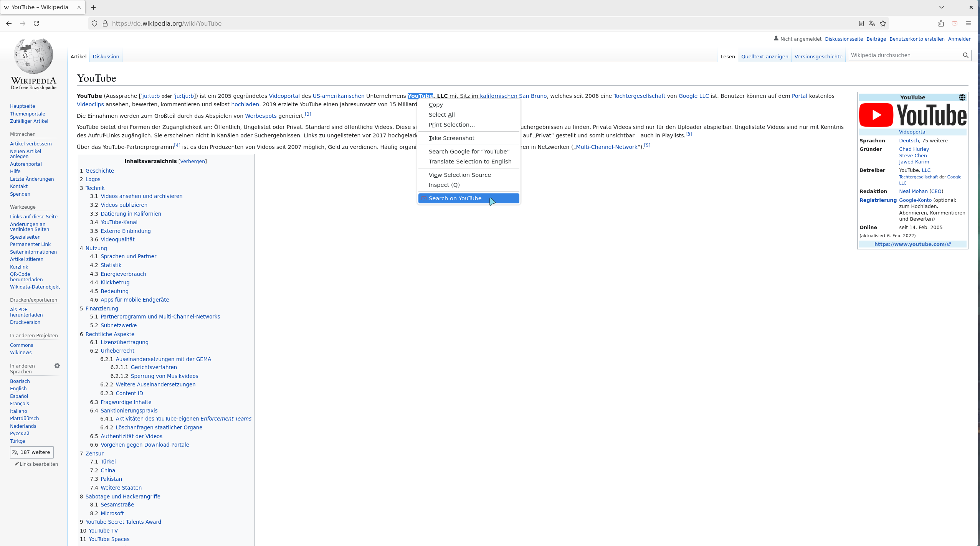Open QR-Code herunterladen tool link
Screen dimensions: 980x546
click(26, 277)
